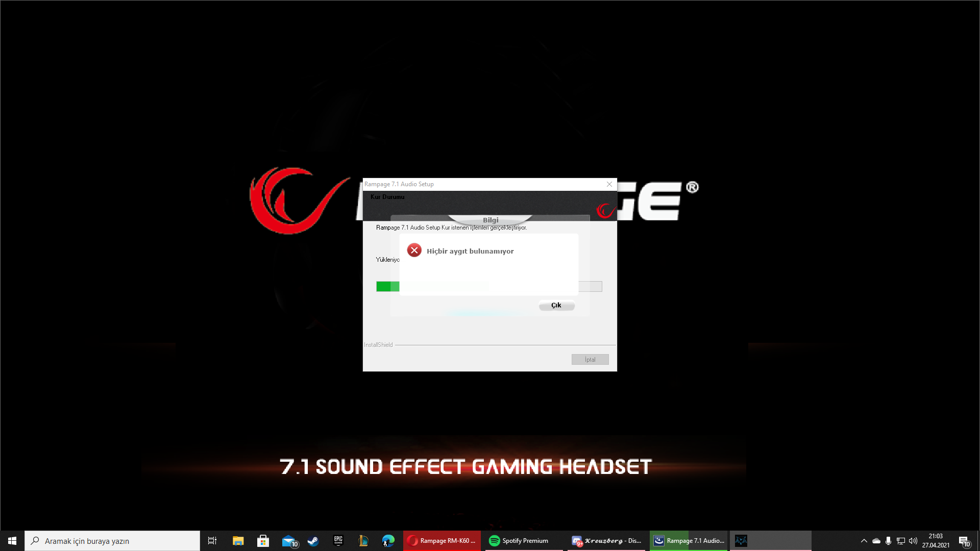Open the notification action center
This screenshot has width=980, height=551.
coord(964,541)
